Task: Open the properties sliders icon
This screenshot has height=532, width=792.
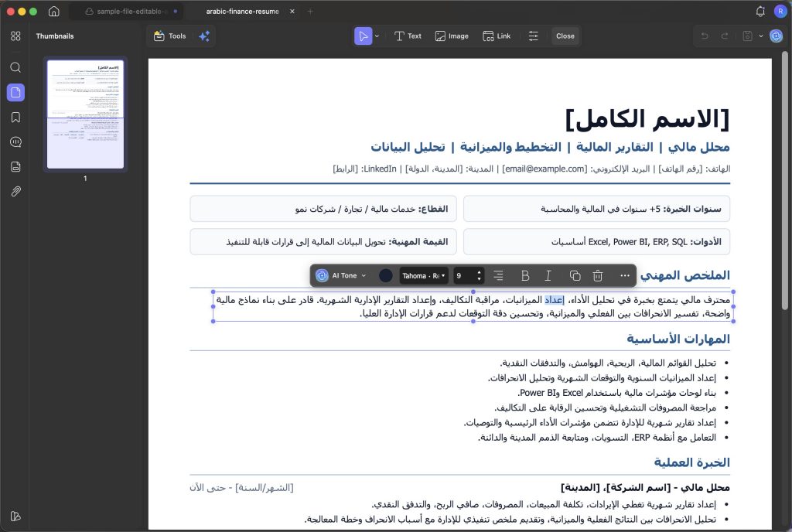Action: click(x=534, y=36)
